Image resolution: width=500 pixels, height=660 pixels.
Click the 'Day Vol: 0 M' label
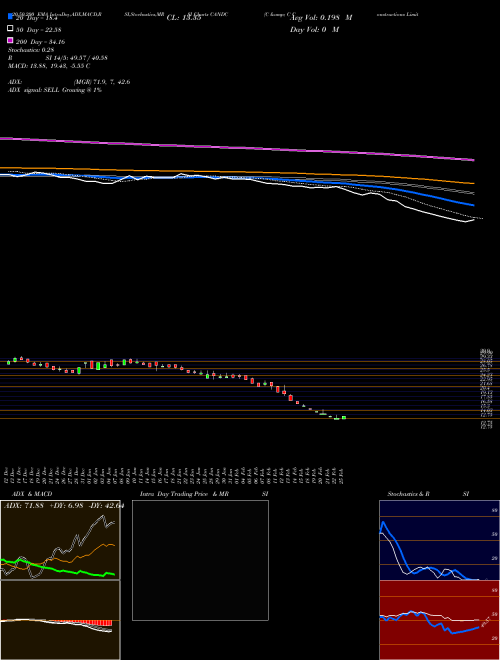(x=314, y=29)
